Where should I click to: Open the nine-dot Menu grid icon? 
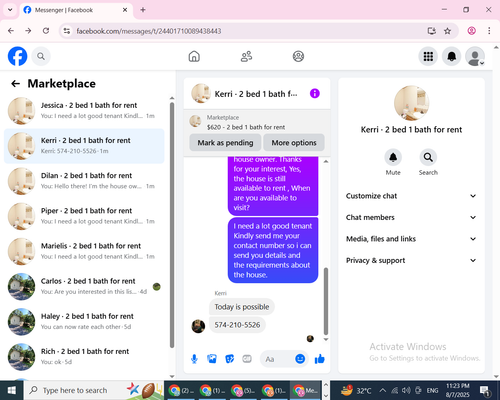coord(428,56)
